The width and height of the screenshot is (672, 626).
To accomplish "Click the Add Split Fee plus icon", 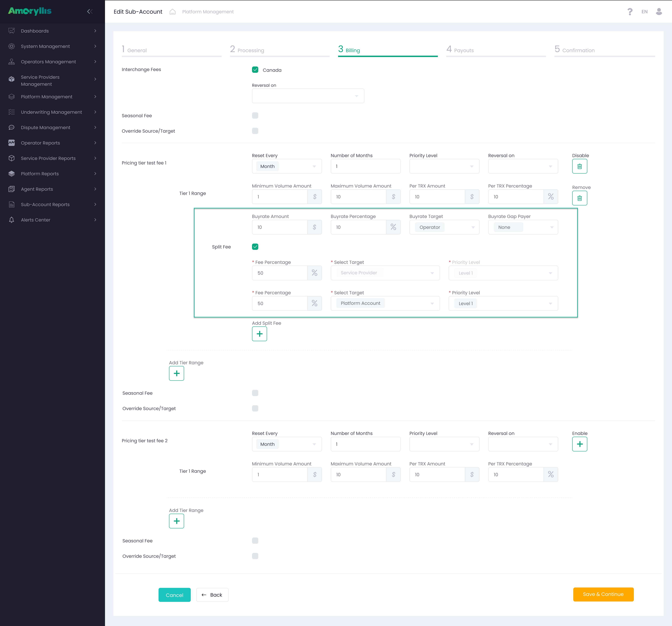I will (259, 334).
